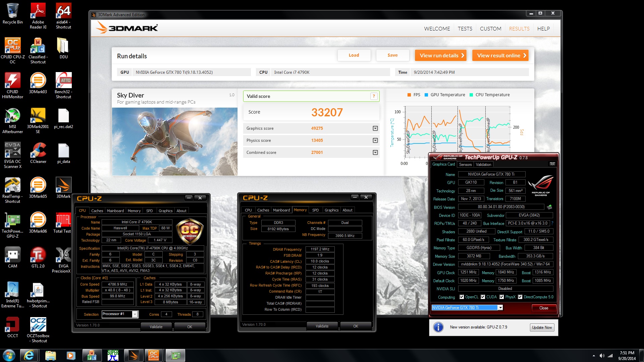644x362 pixels.
Task: Expand Graphics score details
Action: point(375,128)
